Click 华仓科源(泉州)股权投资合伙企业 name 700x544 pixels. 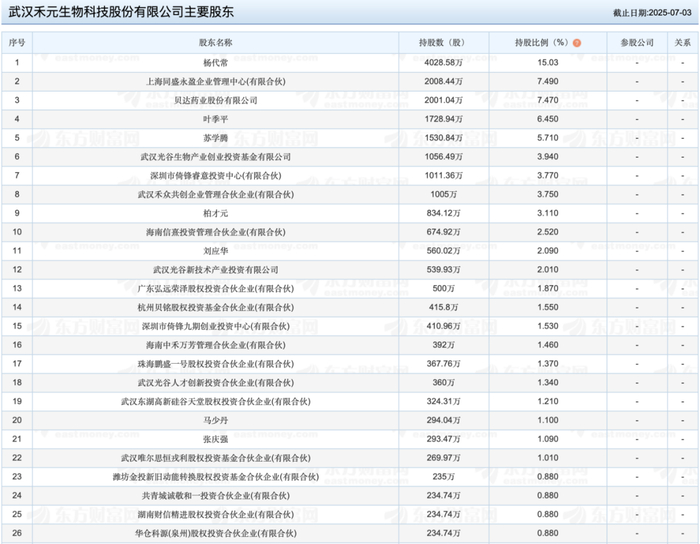pyautogui.click(x=215, y=533)
